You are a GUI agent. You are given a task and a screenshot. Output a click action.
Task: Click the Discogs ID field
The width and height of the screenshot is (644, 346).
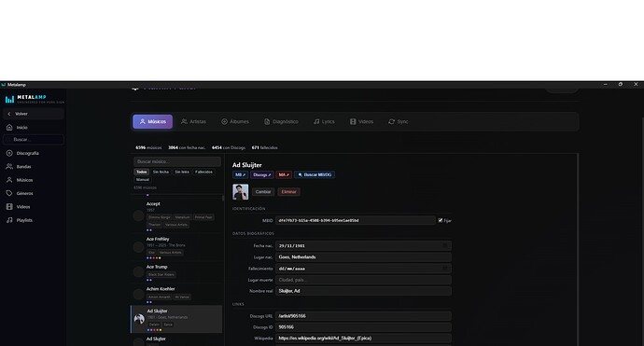tap(363, 327)
